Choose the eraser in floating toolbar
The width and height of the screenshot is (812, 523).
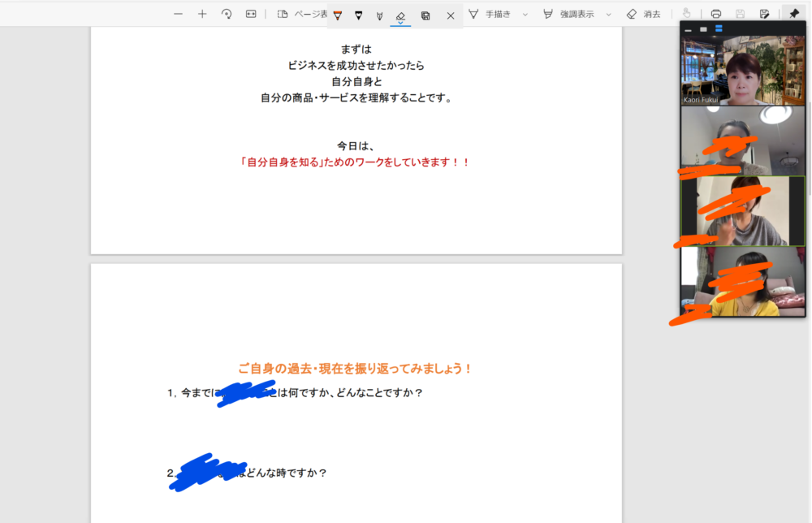pyautogui.click(x=400, y=15)
